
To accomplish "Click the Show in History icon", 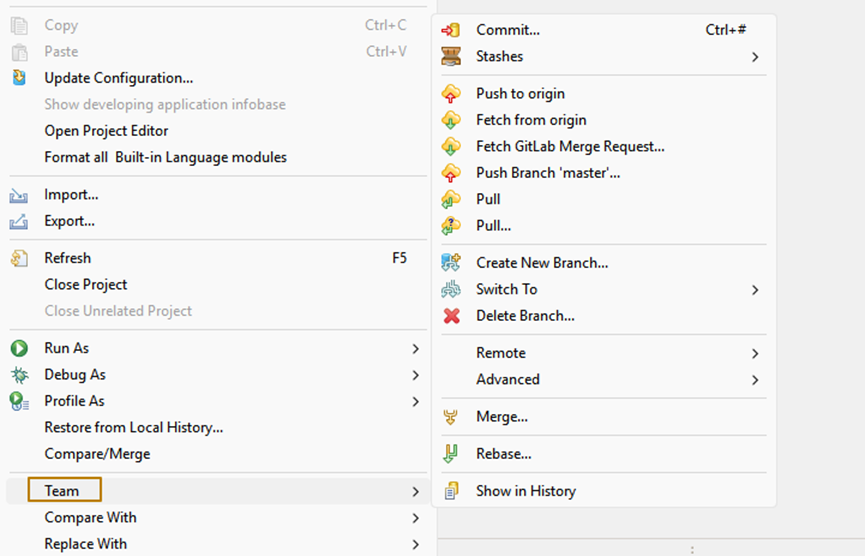I will tap(451, 491).
